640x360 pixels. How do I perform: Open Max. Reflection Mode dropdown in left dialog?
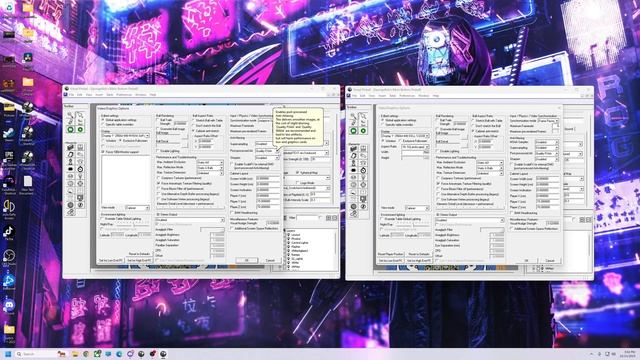(210, 168)
